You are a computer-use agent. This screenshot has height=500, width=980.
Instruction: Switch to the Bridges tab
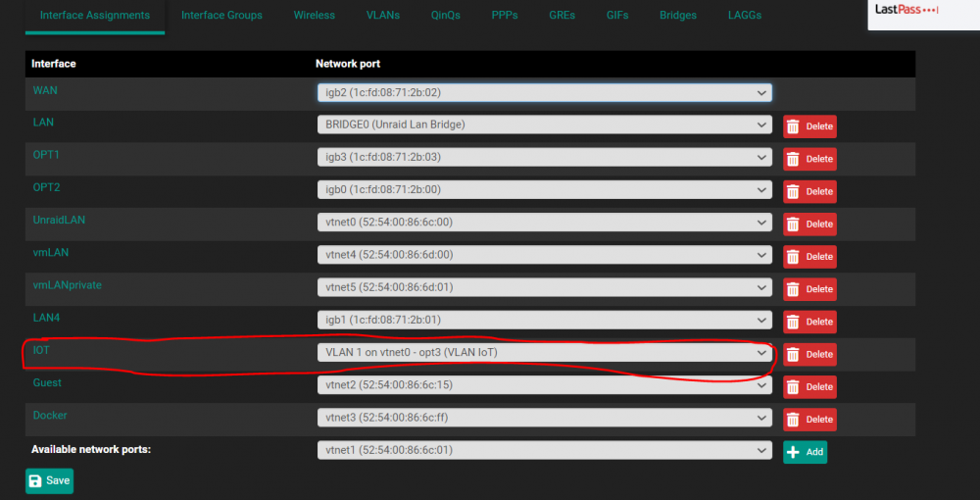[678, 15]
